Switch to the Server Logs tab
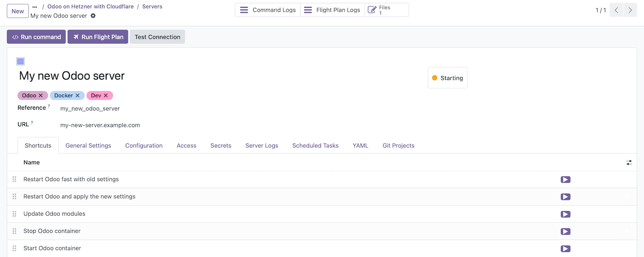Viewport: 644px width, 257px height. tap(262, 145)
